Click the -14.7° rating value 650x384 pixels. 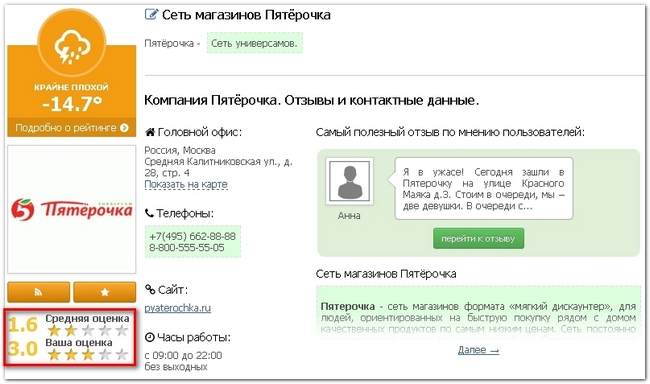pos(72,104)
